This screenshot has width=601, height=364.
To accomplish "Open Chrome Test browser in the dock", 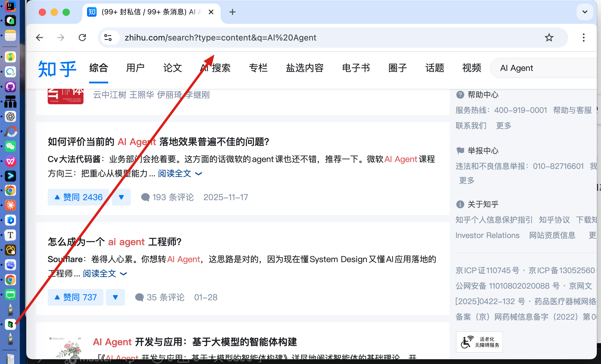I will 10,190.
